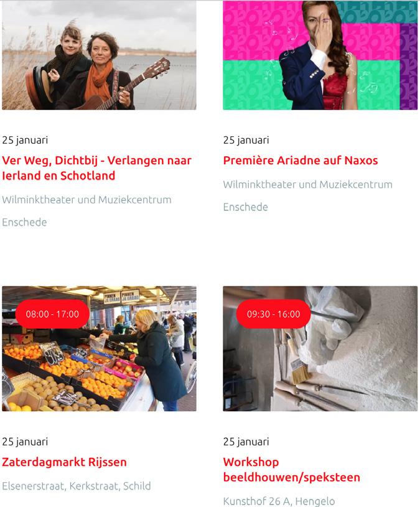Click Wilminktheater venue under Ver Weg event
This screenshot has height=507, width=420.
pos(86,200)
